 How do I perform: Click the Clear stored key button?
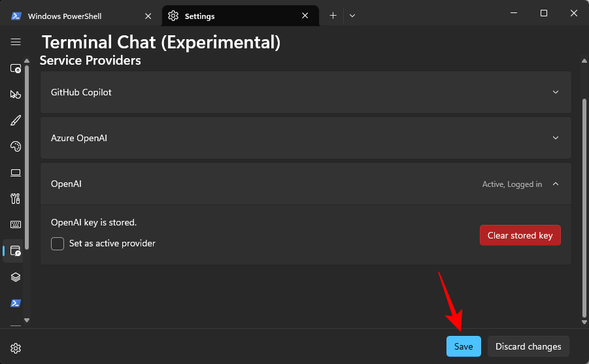tap(520, 235)
